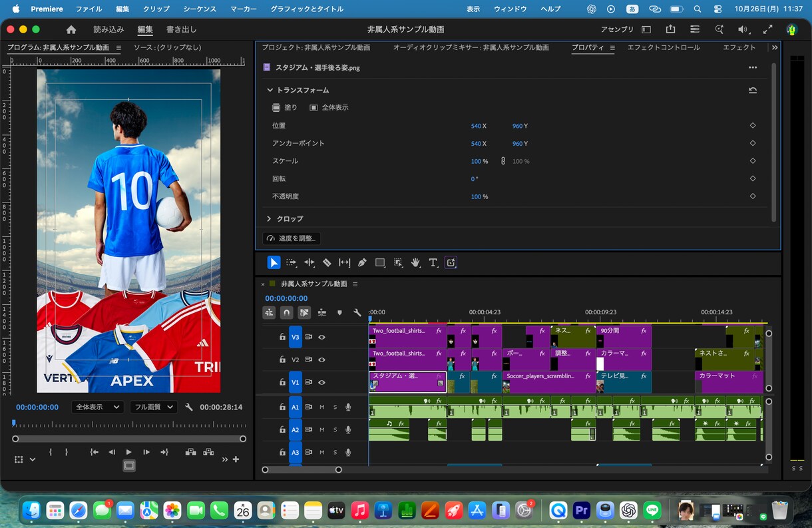Select the Rectangle tool

pyautogui.click(x=380, y=262)
